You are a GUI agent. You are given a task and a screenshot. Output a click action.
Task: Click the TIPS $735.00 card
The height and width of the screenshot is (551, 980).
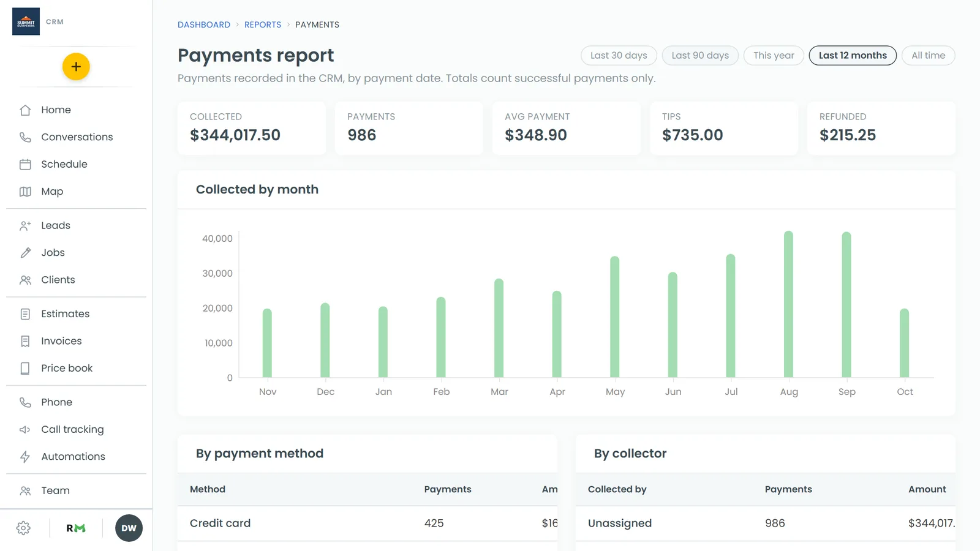[724, 128]
